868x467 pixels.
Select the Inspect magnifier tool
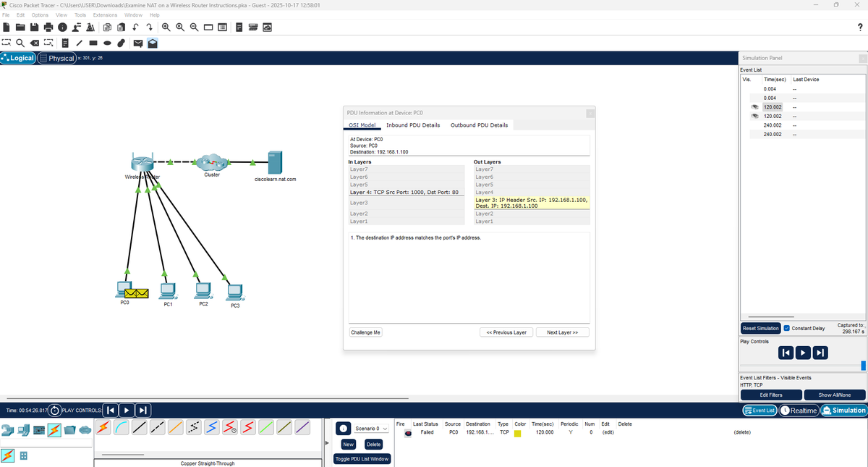click(20, 43)
